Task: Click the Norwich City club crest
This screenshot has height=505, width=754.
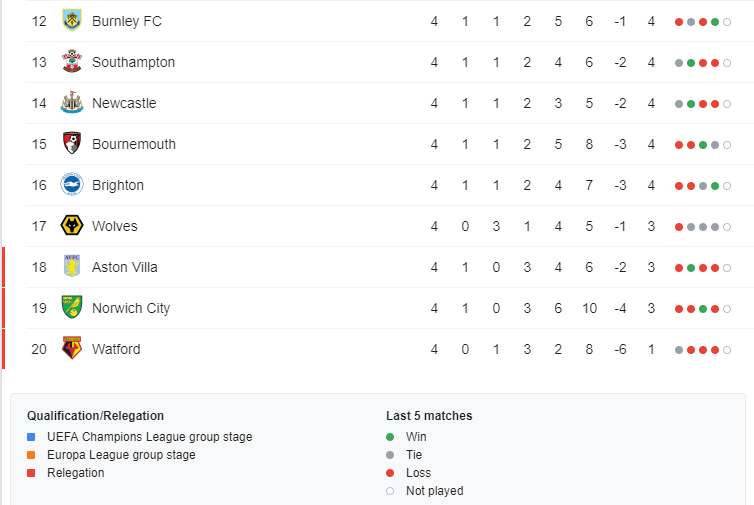Action: (x=72, y=307)
